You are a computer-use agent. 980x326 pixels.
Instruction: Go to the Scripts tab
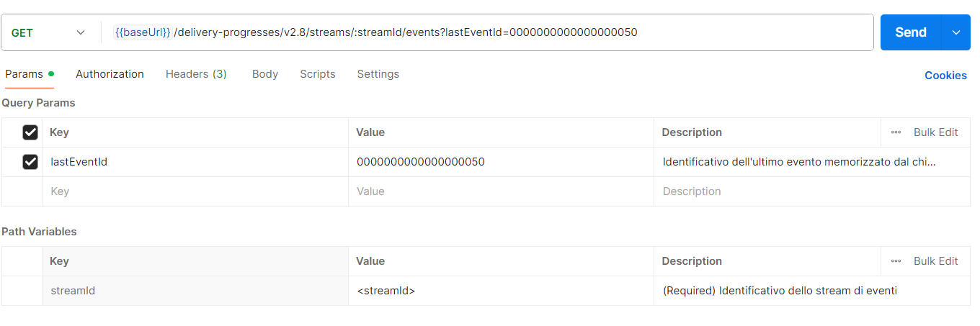(318, 74)
